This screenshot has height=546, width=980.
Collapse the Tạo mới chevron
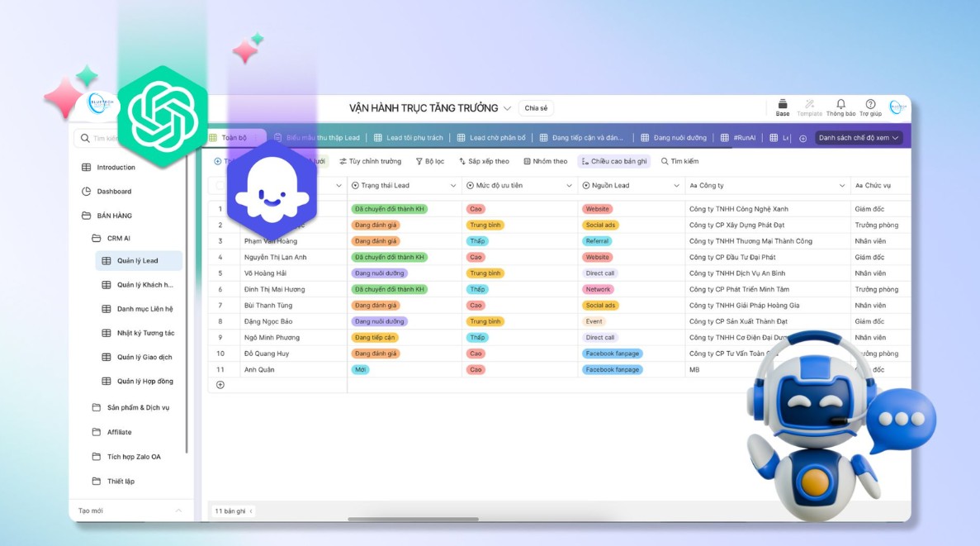click(179, 511)
